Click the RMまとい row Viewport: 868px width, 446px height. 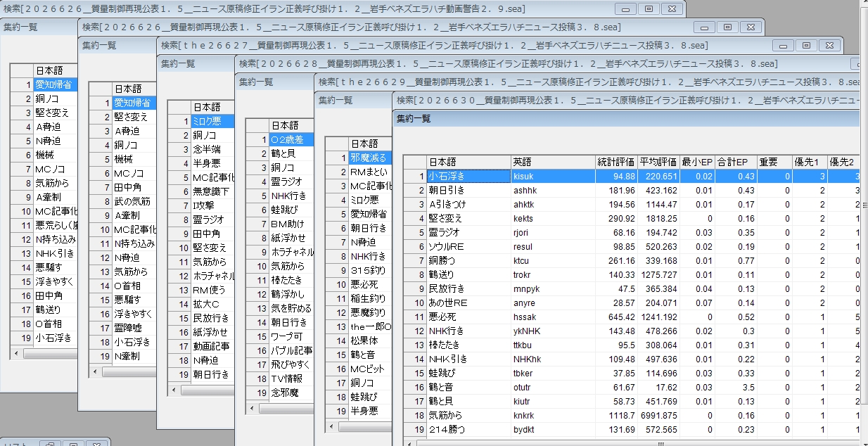370,172
